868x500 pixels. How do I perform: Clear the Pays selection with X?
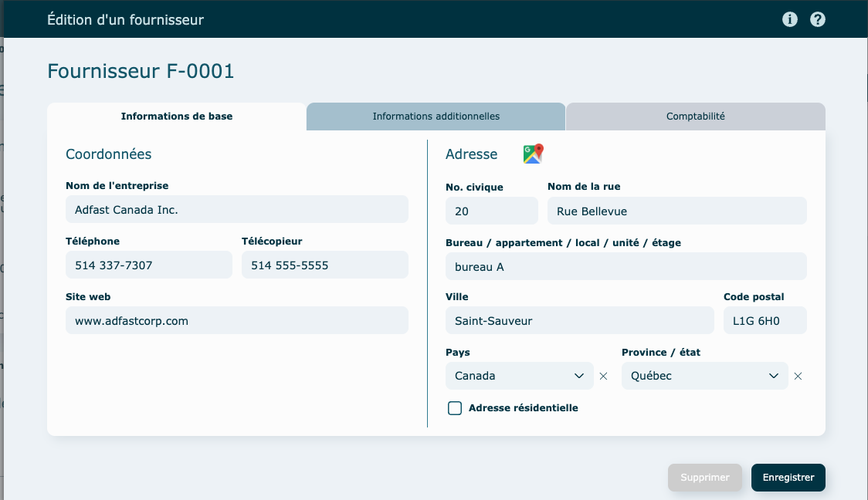coord(604,376)
